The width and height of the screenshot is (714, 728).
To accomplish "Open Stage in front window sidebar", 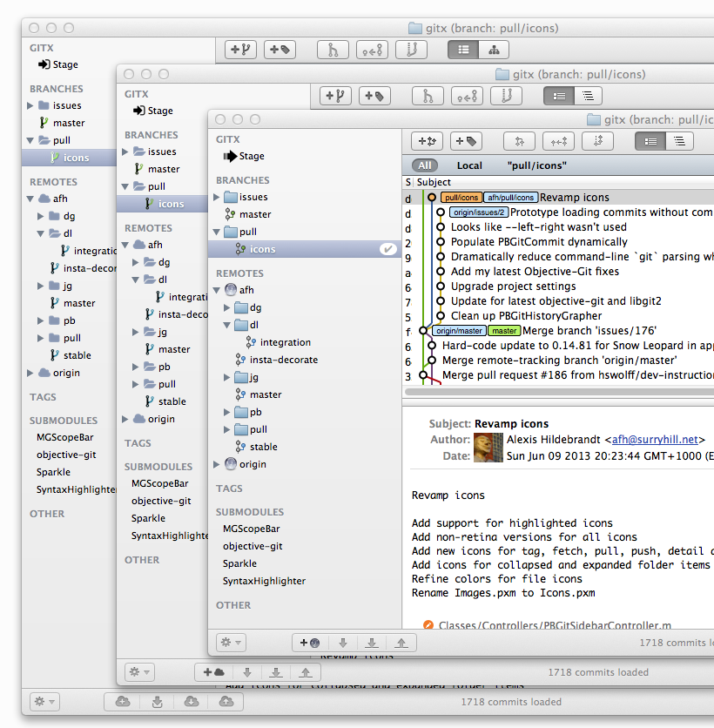I will (x=243, y=156).
